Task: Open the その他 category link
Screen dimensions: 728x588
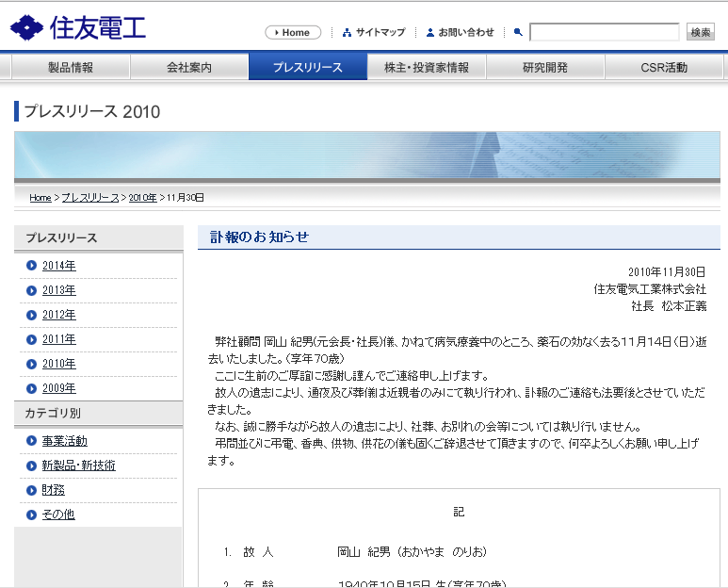Action: coord(58,514)
